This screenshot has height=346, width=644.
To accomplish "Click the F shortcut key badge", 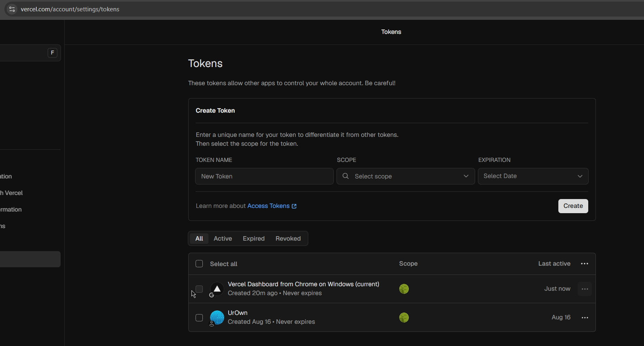I will (53, 53).
